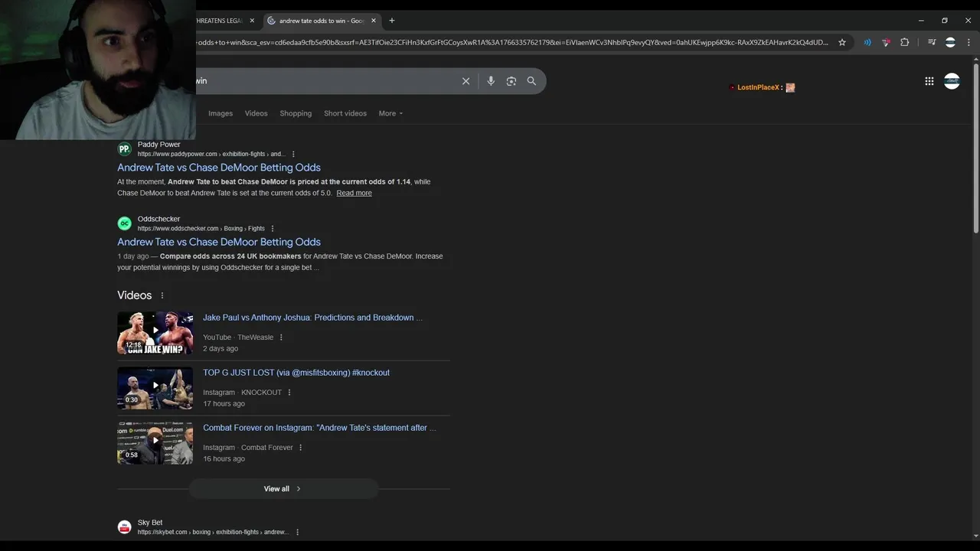
Task: Clear the search box with the X
Action: point(465,81)
